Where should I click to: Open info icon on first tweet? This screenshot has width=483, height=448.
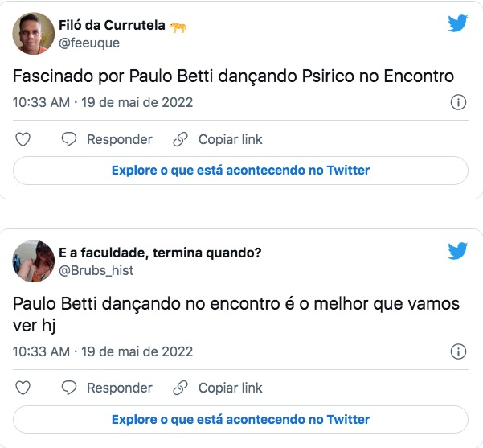tap(458, 103)
